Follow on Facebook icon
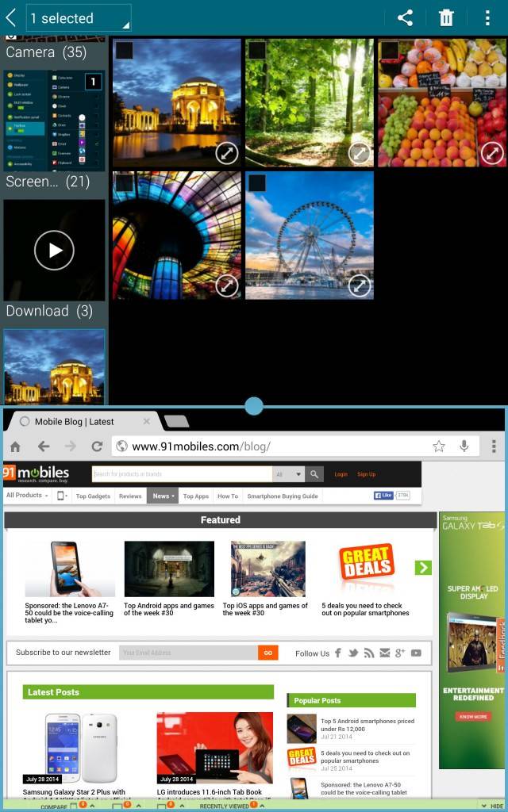The height and width of the screenshot is (812, 508). coord(338,653)
